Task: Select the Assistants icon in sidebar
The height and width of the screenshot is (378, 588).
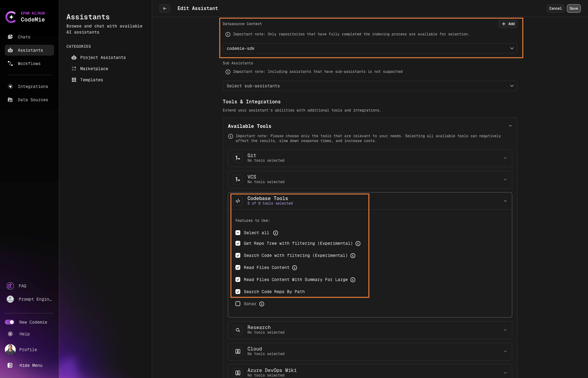Action: coord(10,50)
